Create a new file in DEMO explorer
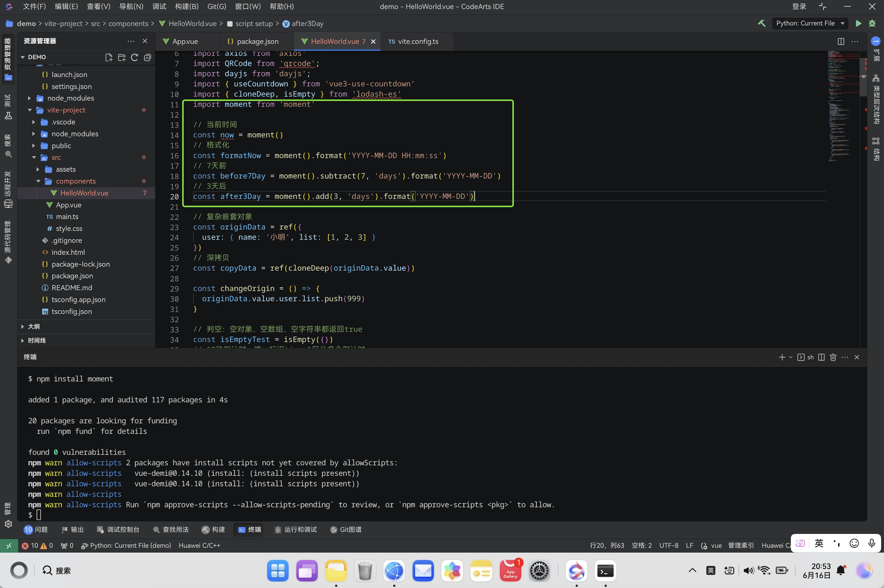This screenshot has height=588, width=884. point(109,57)
